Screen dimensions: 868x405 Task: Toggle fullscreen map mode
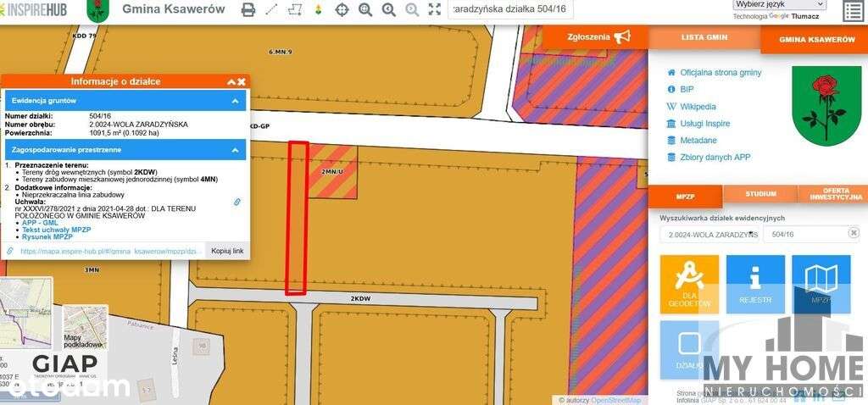pos(435,9)
